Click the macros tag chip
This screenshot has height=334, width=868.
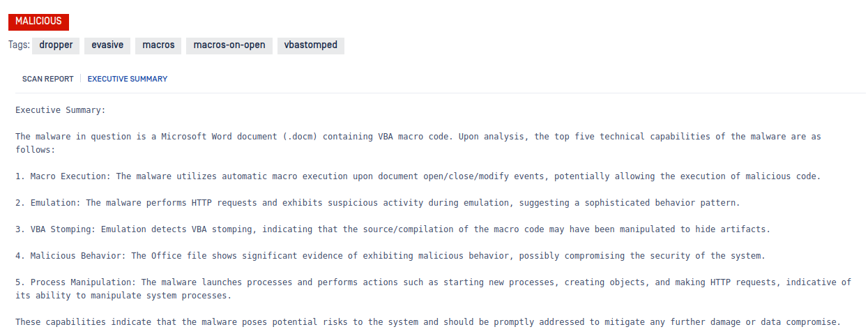158,45
